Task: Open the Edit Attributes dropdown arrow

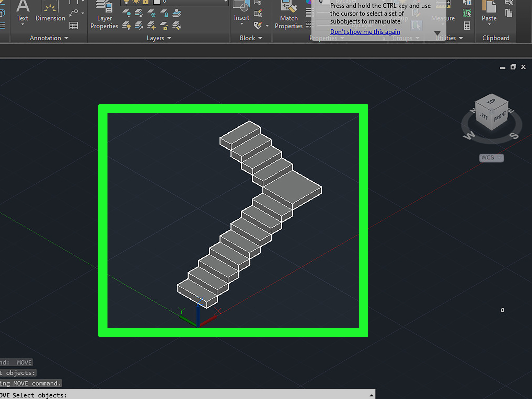Action: [x=267, y=26]
